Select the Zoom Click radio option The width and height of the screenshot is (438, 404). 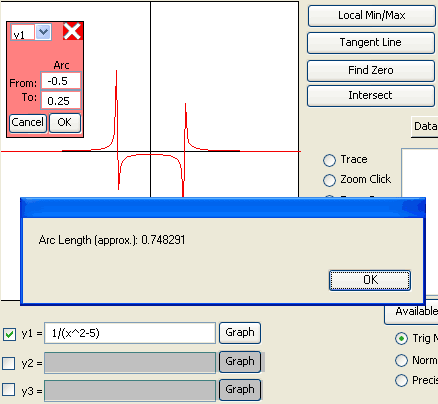329,180
